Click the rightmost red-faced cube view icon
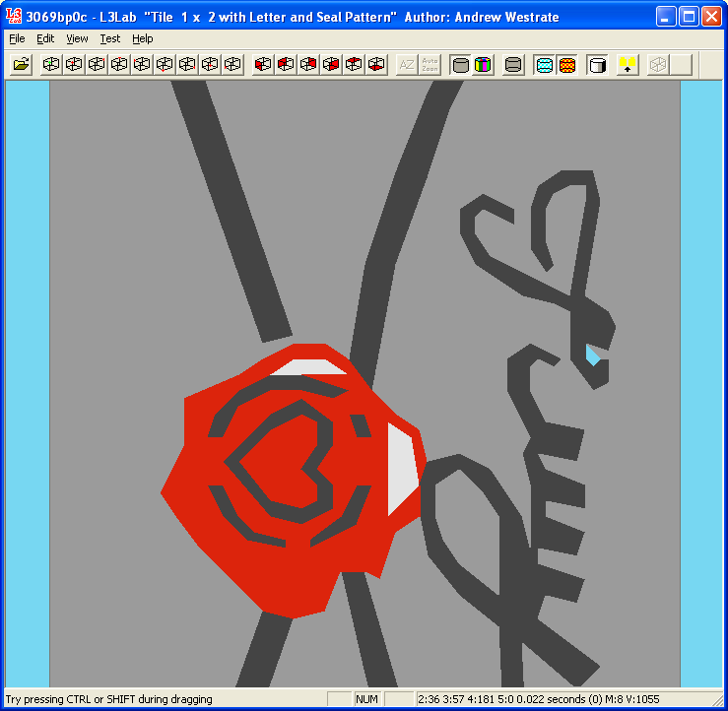Image resolution: width=728 pixels, height=711 pixels. (x=376, y=65)
